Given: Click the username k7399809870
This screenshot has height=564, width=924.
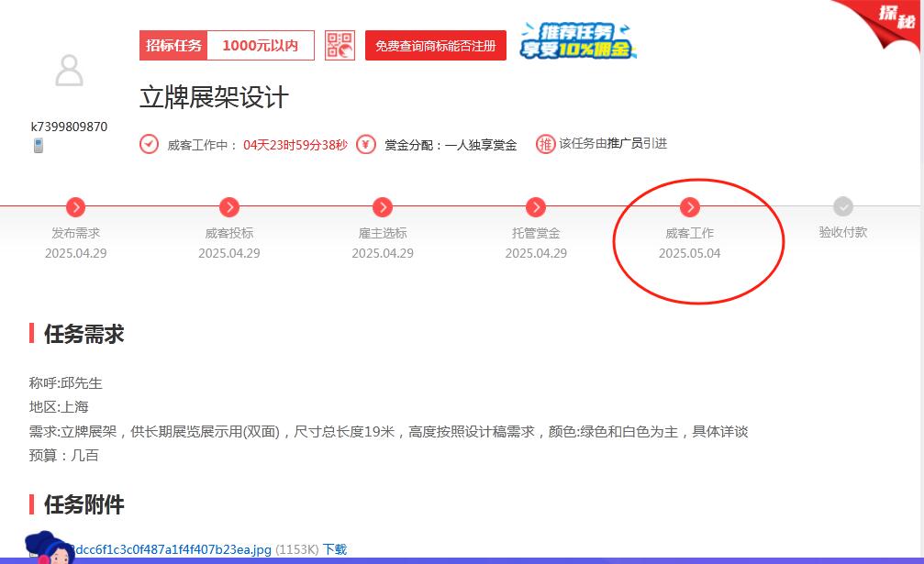Looking at the screenshot, I should pos(69,127).
